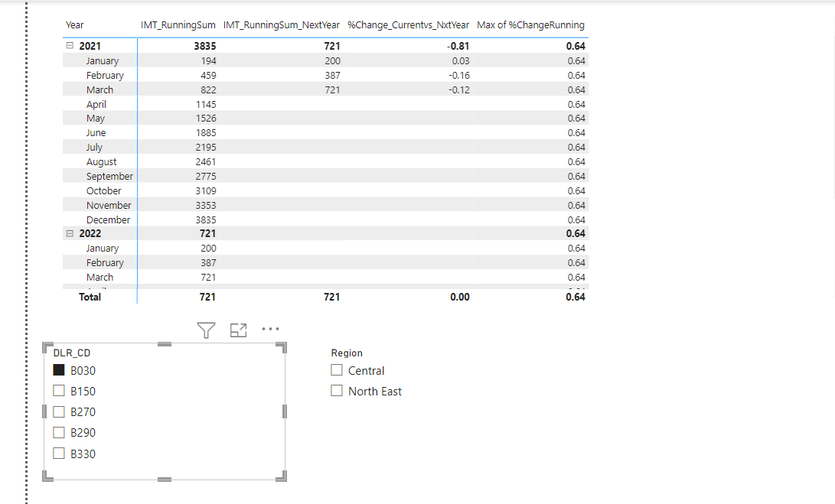Click the -0.81 change value for 2021

tap(458, 47)
